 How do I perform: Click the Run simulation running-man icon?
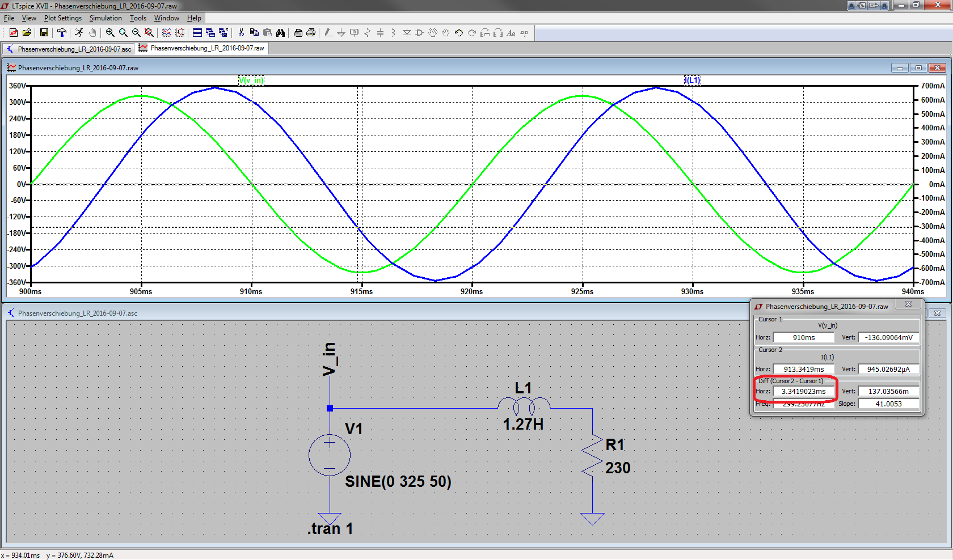(79, 33)
